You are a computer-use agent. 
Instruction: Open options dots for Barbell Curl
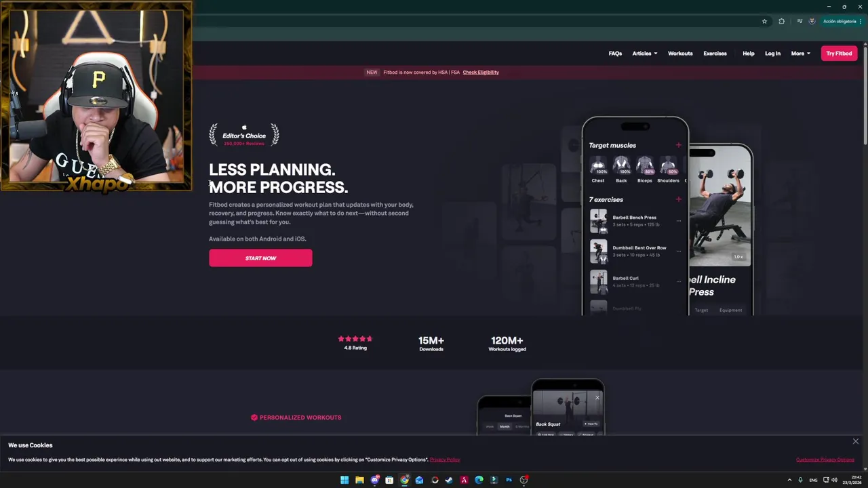(678, 281)
